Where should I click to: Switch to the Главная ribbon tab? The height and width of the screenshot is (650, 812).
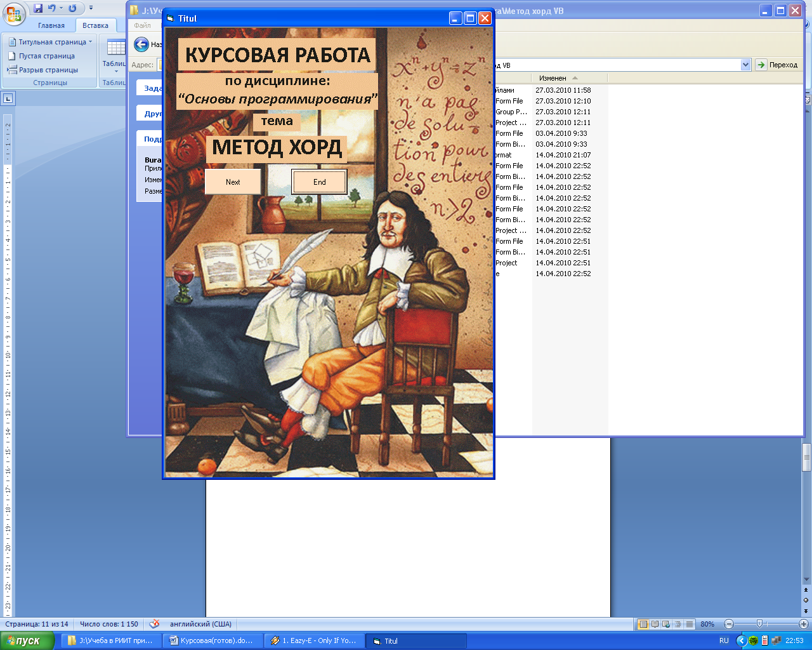(51, 25)
